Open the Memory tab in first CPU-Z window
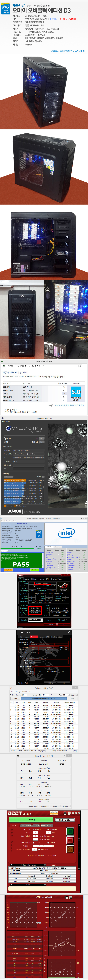Image resolution: width=88 pixels, height=980 pixels. [41, 579]
